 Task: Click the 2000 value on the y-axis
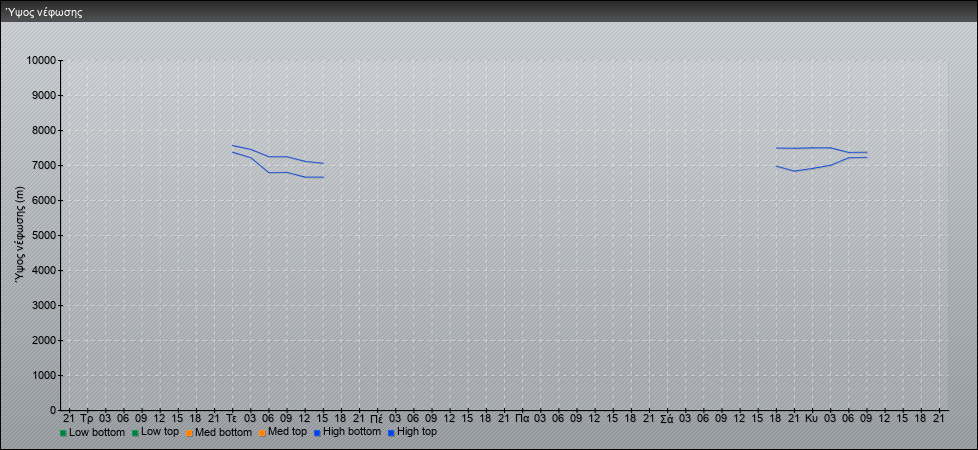click(44, 340)
